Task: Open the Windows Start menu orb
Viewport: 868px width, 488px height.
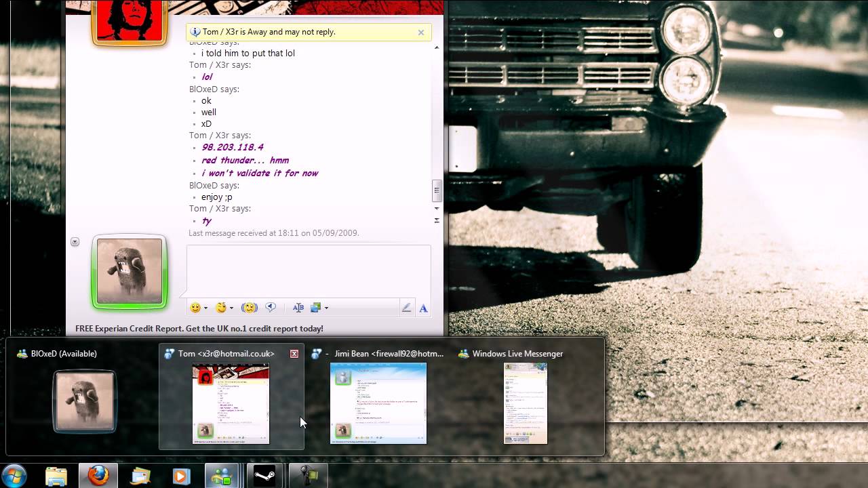Action: (14, 475)
